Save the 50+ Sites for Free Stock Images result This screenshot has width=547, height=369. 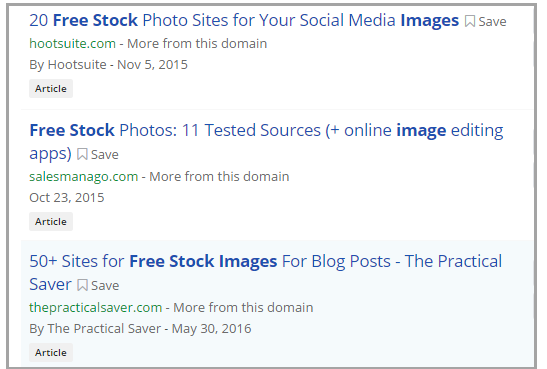[98, 285]
